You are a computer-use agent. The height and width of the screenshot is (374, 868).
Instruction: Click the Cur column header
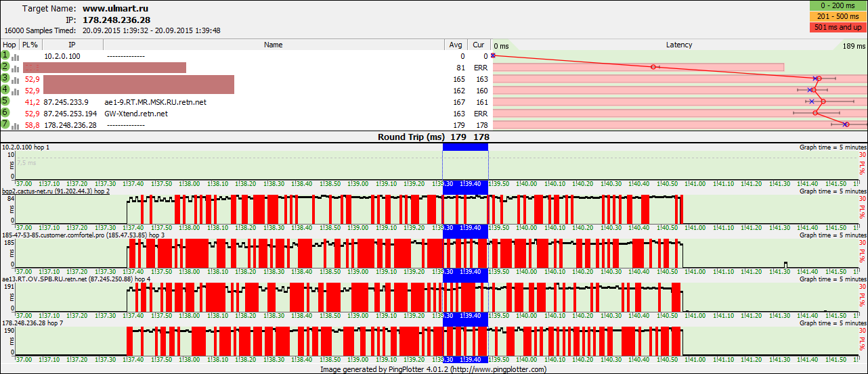(479, 45)
